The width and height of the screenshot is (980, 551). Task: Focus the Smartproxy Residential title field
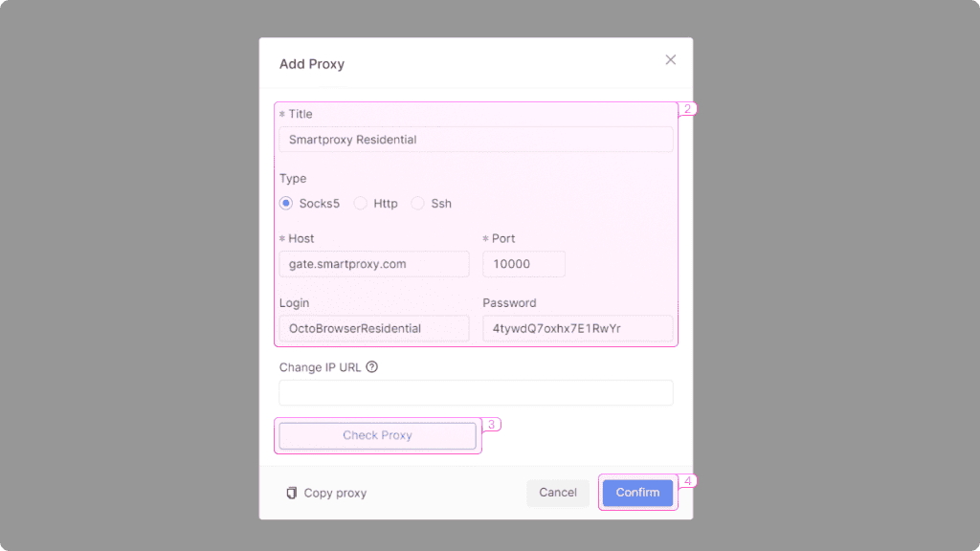tap(476, 139)
